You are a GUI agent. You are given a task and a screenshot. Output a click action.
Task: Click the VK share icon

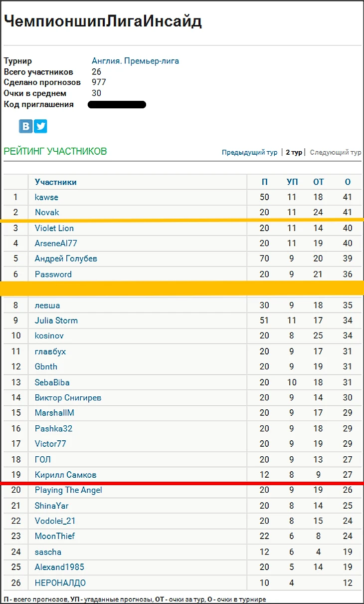click(x=25, y=126)
